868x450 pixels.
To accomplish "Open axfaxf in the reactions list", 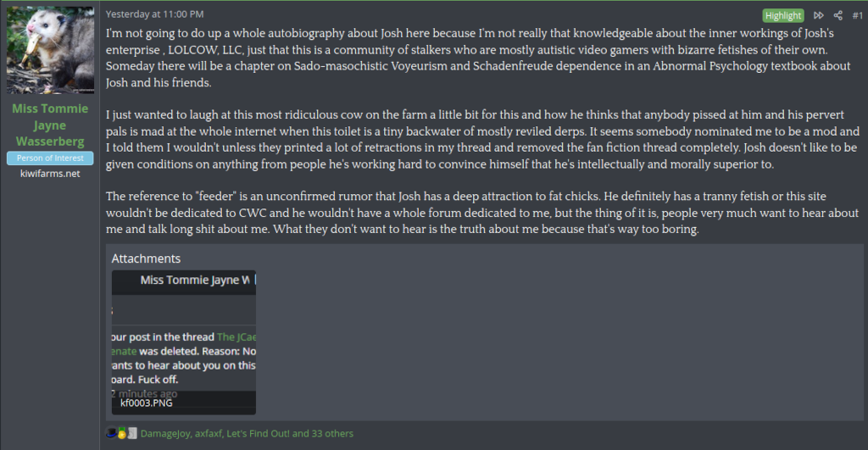I will coord(209,433).
